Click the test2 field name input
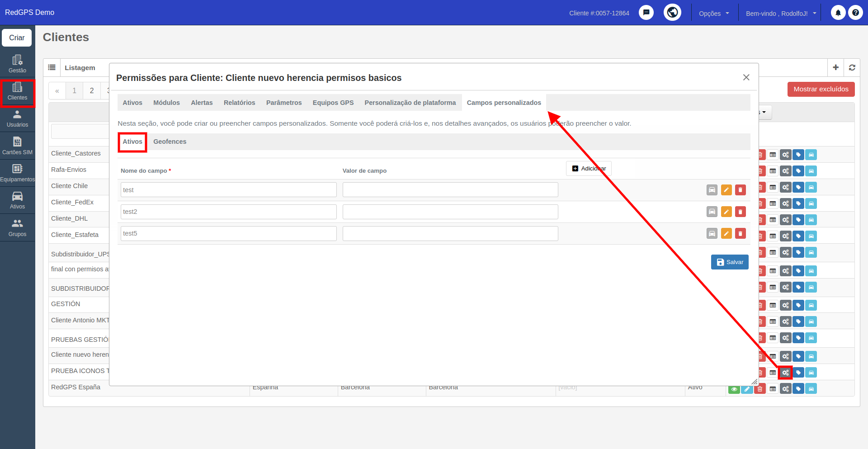 (228, 212)
